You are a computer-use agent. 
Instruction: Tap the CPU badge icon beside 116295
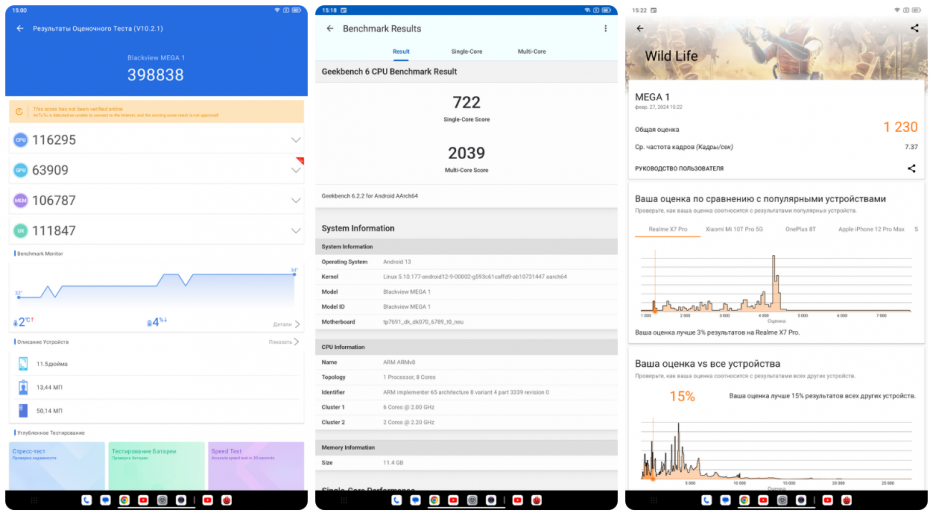point(21,140)
